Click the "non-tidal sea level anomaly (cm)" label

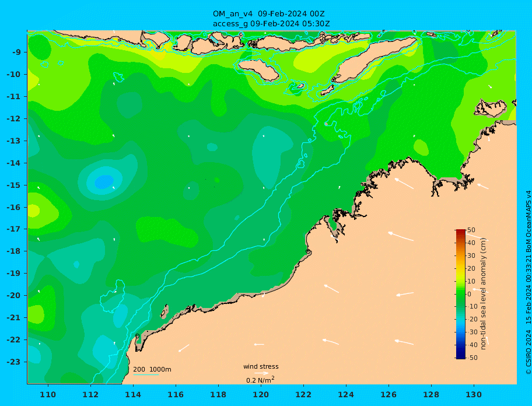click(x=483, y=293)
